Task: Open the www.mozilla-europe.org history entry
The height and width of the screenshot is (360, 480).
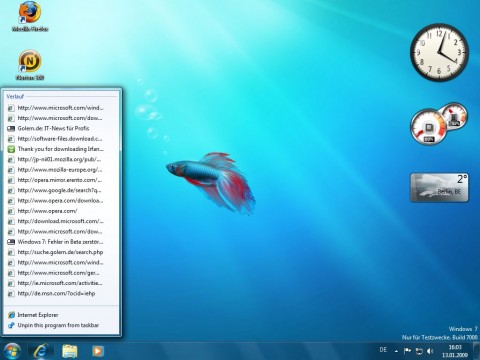Action: tap(61, 170)
